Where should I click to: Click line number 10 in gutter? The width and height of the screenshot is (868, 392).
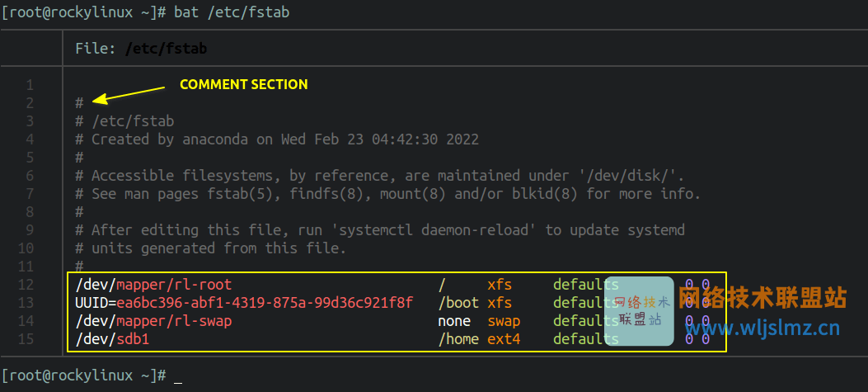26,248
